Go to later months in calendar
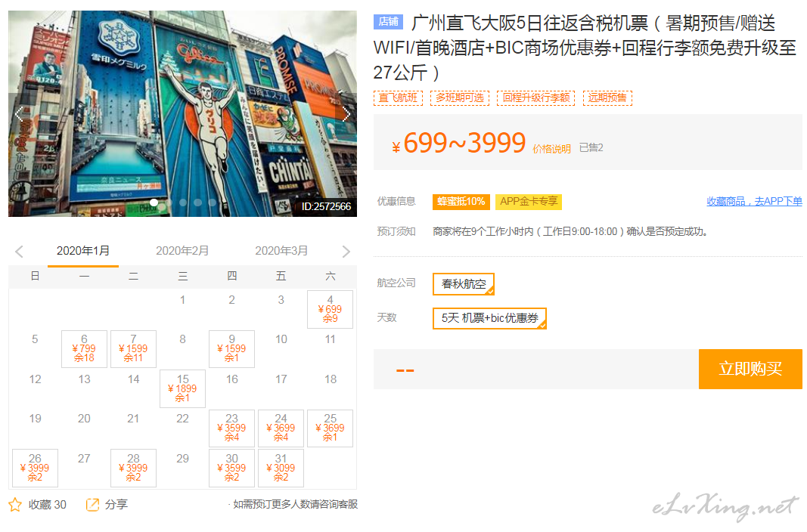The image size is (807, 532). [x=346, y=252]
